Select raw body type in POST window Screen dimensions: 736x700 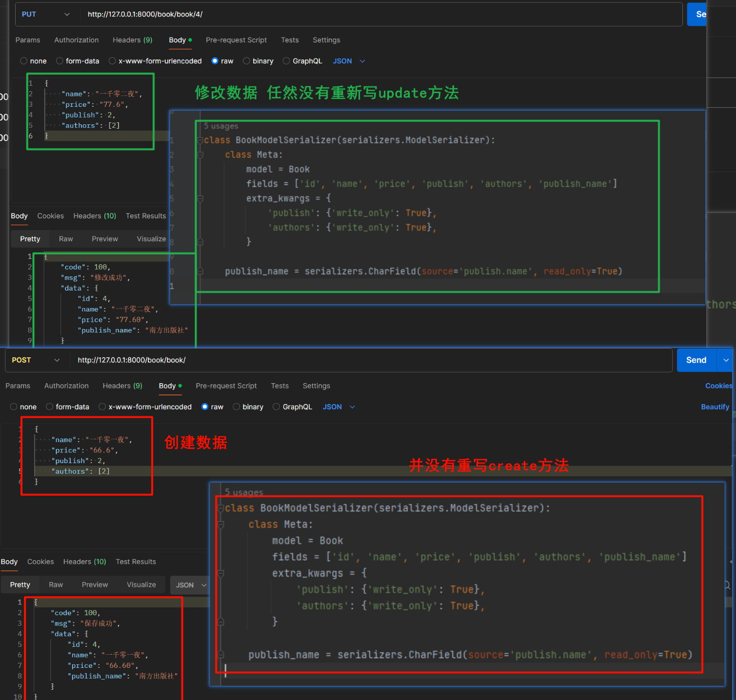[212, 407]
